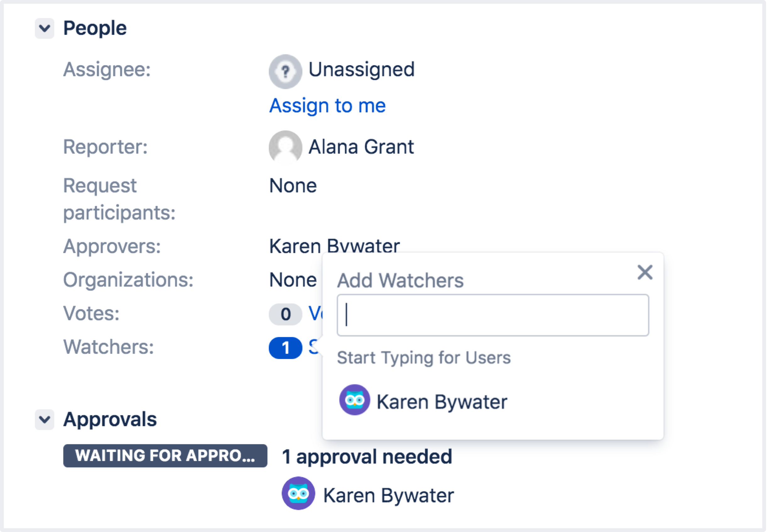Image resolution: width=767 pixels, height=532 pixels.
Task: Click Karen Bywater's owl avatar in watchers popup
Action: click(354, 400)
